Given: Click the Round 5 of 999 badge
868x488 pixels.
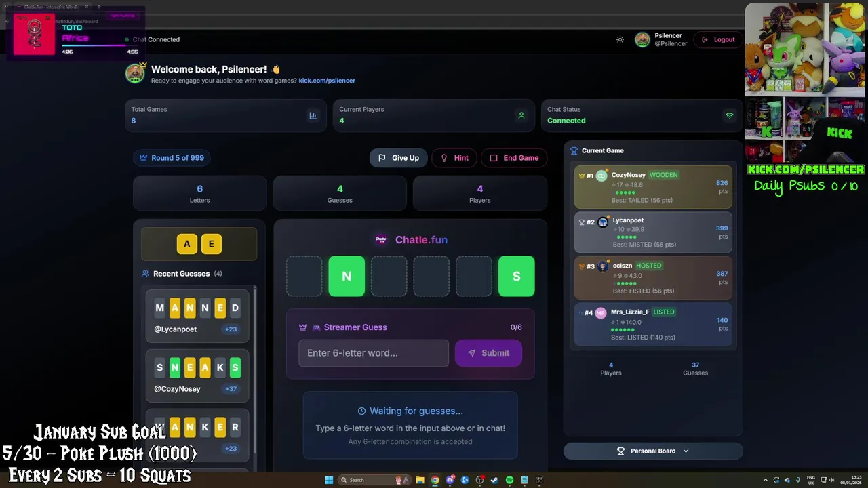Looking at the screenshot, I should (x=172, y=158).
